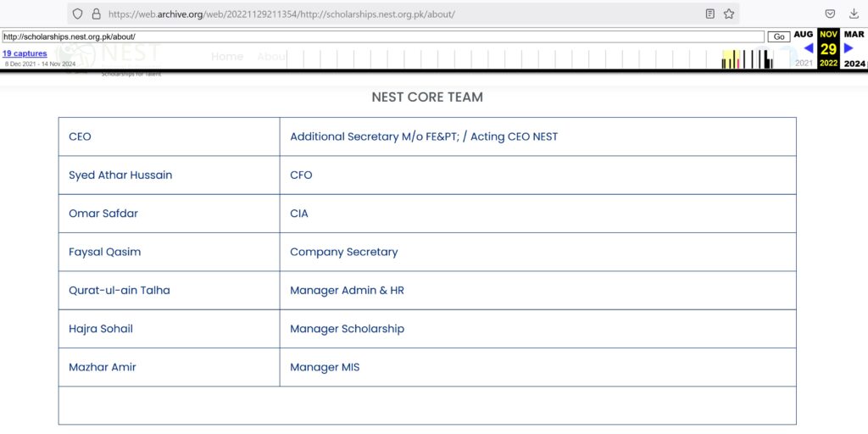Click the Manager Admin & HR cell
Image resolution: width=868 pixels, height=434 pixels.
coord(538,290)
